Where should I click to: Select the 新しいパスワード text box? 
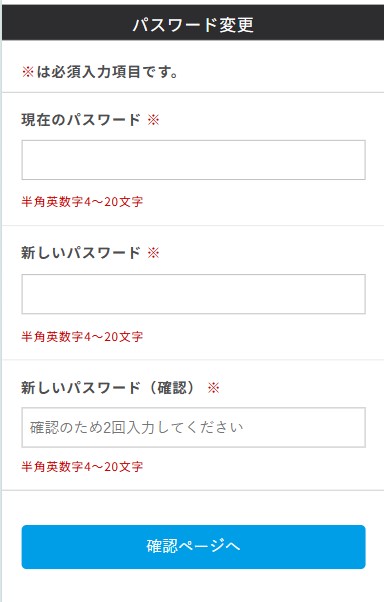pyautogui.click(x=193, y=294)
